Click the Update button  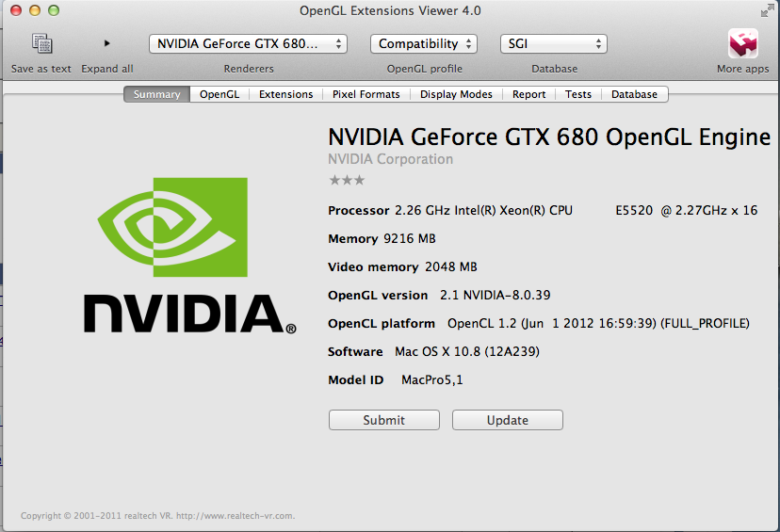[508, 420]
